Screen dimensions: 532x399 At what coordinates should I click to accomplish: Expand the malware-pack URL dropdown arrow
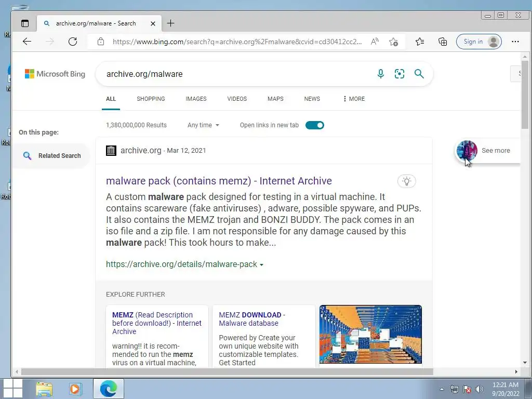click(x=262, y=264)
